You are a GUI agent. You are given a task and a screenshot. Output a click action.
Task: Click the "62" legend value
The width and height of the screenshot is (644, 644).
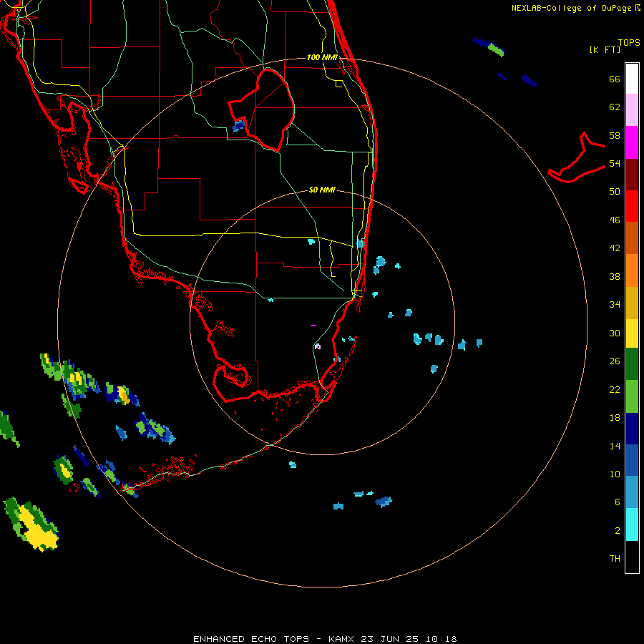[x=615, y=107]
